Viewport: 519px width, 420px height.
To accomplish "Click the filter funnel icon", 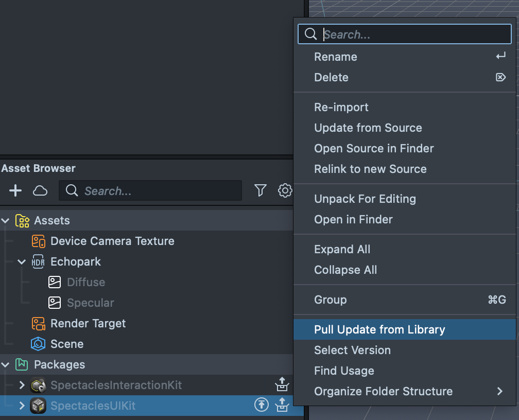I will point(261,191).
